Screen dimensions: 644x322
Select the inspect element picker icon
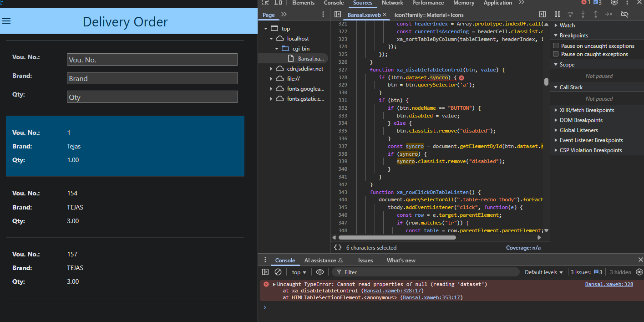point(266,3)
